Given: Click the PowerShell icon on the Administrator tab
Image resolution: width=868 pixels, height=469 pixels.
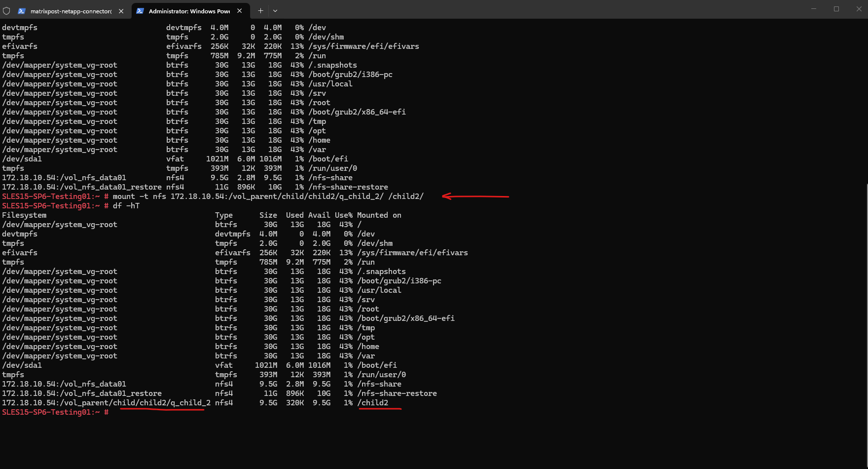Looking at the screenshot, I should click(x=140, y=11).
